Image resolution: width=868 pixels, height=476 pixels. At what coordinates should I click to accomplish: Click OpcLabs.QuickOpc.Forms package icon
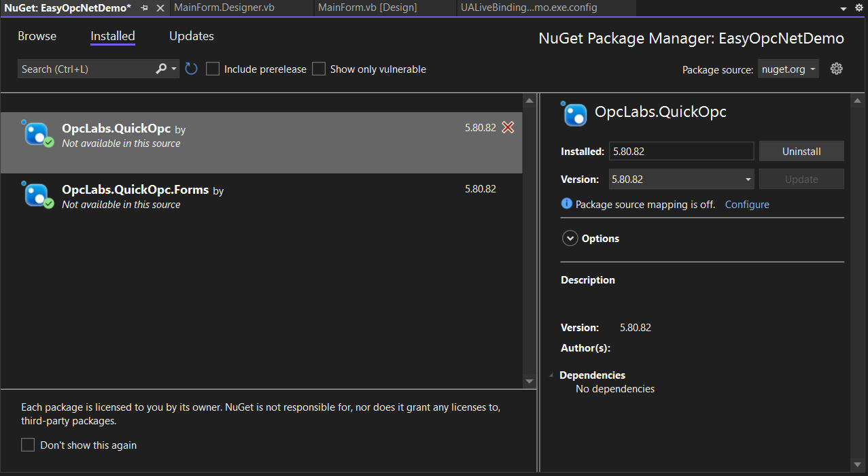click(37, 194)
